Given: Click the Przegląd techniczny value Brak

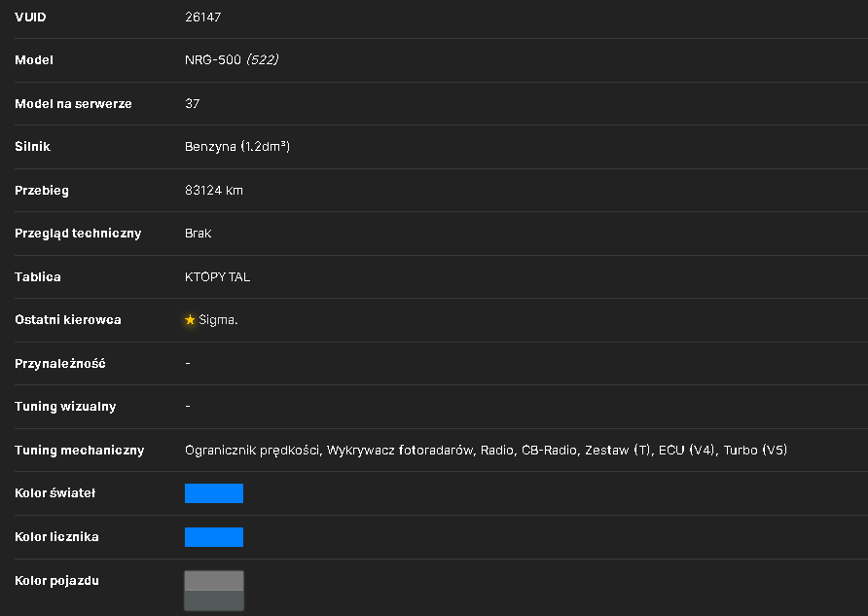Looking at the screenshot, I should 199,234.
